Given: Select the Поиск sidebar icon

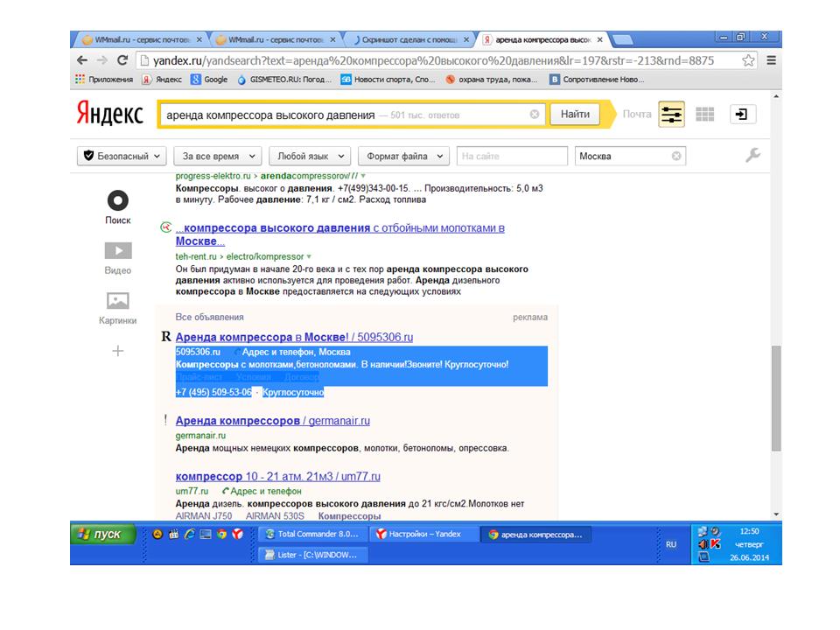Looking at the screenshot, I should (118, 207).
